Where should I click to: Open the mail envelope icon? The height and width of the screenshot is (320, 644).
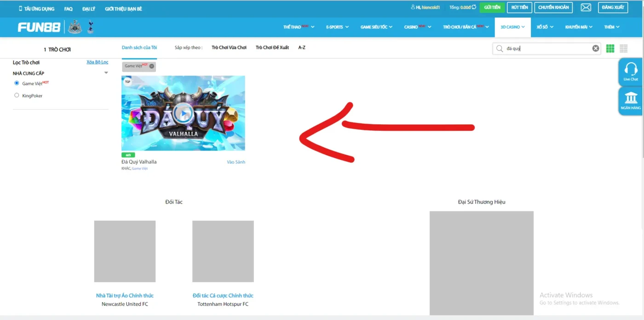(586, 7)
